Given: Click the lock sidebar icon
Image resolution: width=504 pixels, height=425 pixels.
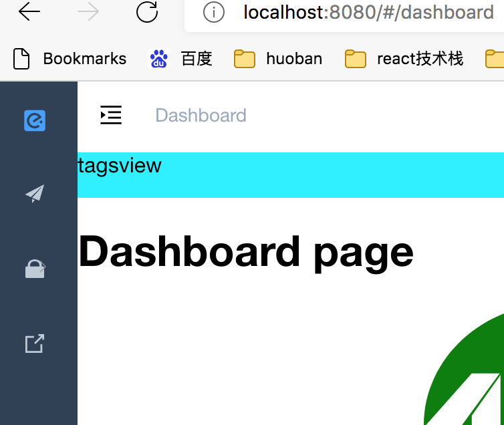Looking at the screenshot, I should (x=35, y=269).
